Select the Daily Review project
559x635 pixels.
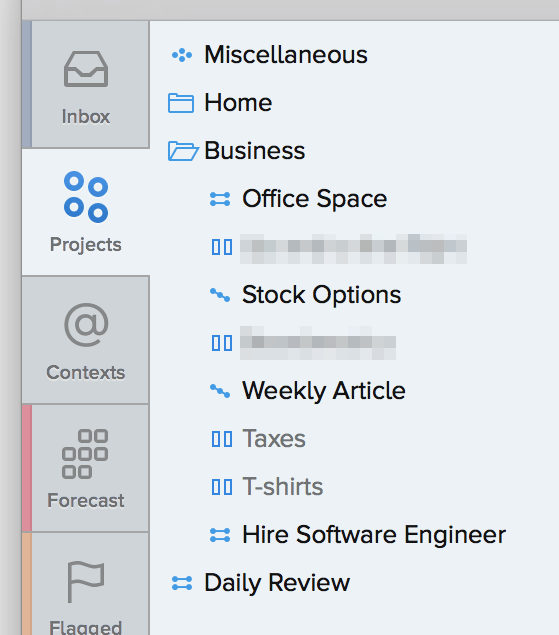pos(277,583)
